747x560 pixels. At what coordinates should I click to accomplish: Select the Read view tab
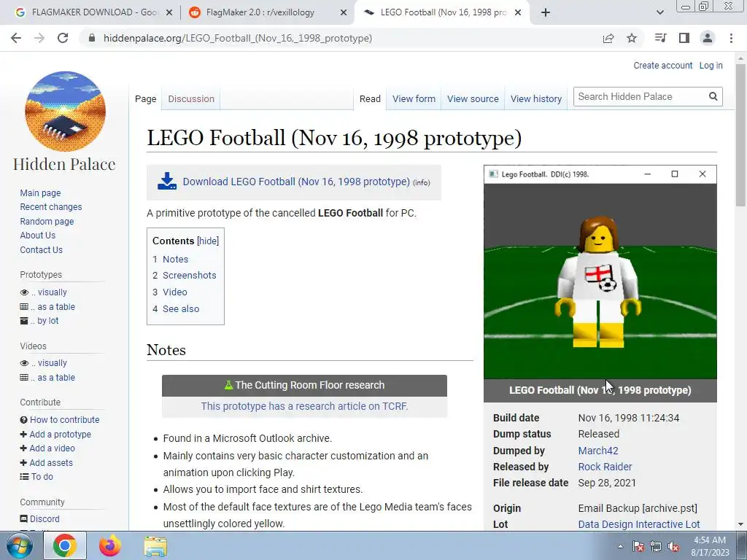370,98
